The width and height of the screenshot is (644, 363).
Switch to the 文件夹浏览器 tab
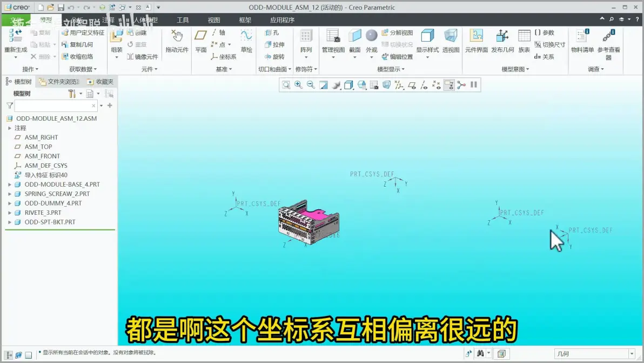point(60,82)
